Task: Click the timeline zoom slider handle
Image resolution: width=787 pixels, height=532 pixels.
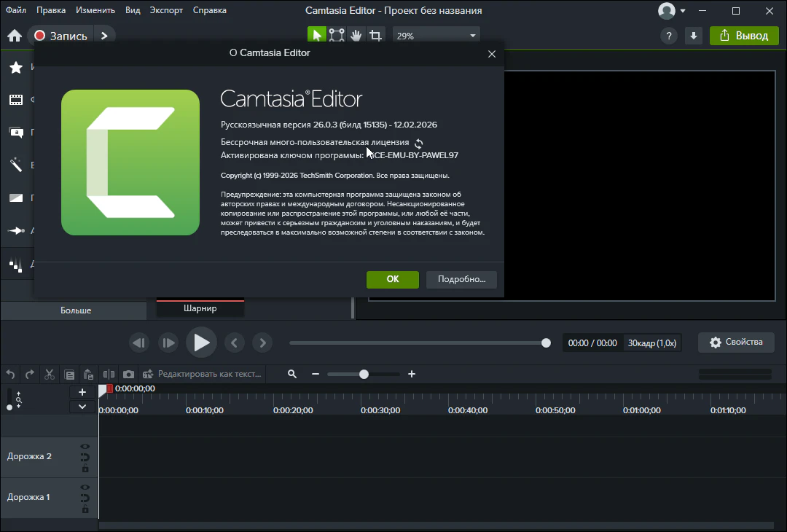Action: pos(364,374)
